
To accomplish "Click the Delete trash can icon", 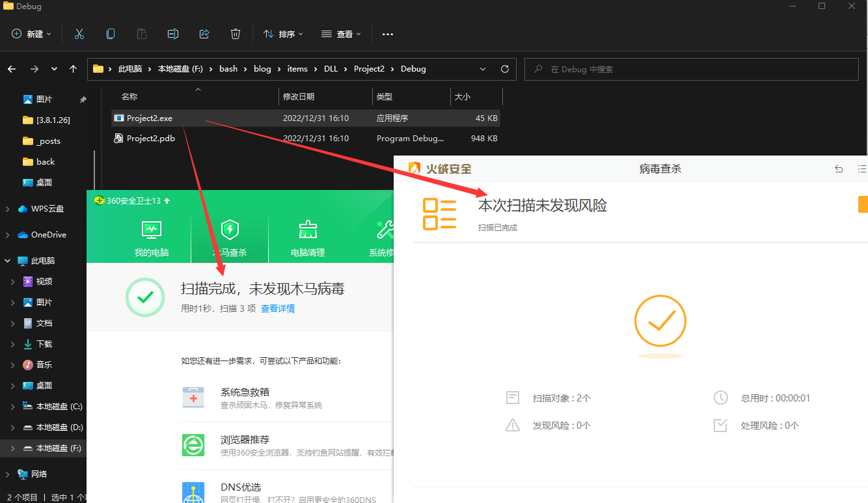I will 236,34.
